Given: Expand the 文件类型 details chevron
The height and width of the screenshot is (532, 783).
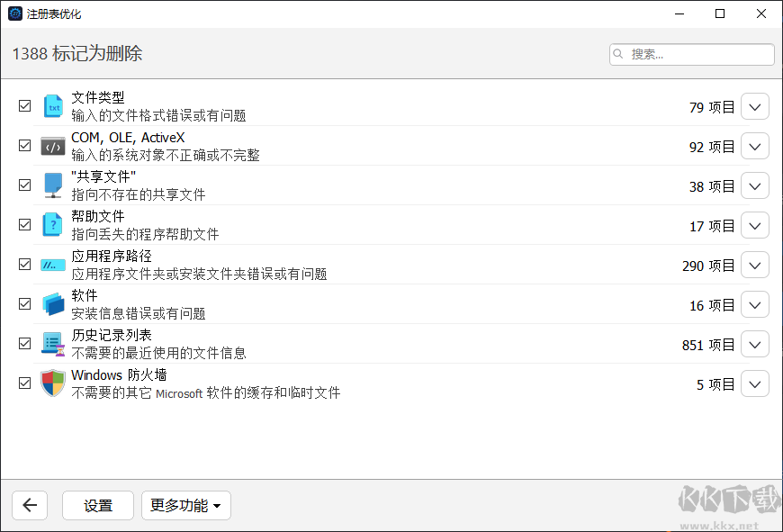Looking at the screenshot, I should [x=755, y=105].
